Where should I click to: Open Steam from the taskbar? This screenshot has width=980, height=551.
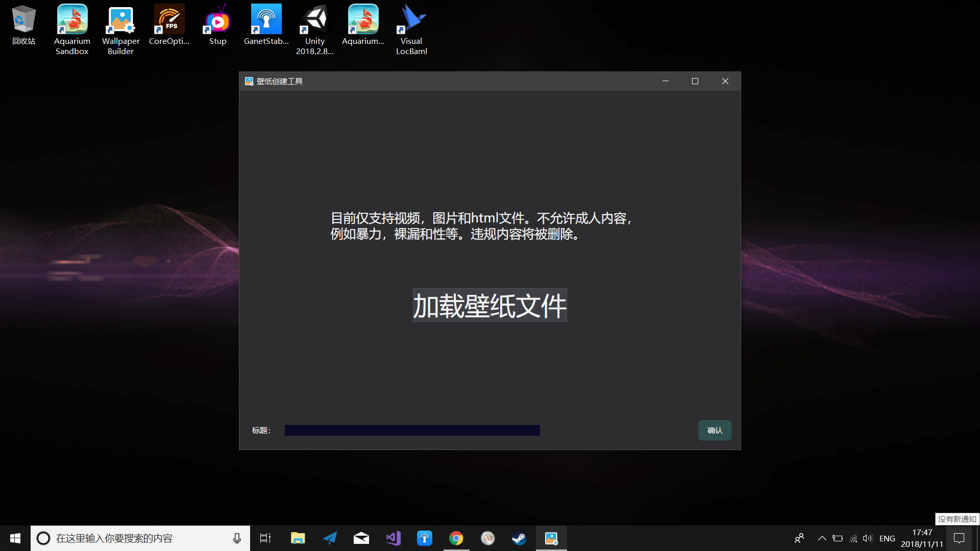pyautogui.click(x=519, y=538)
